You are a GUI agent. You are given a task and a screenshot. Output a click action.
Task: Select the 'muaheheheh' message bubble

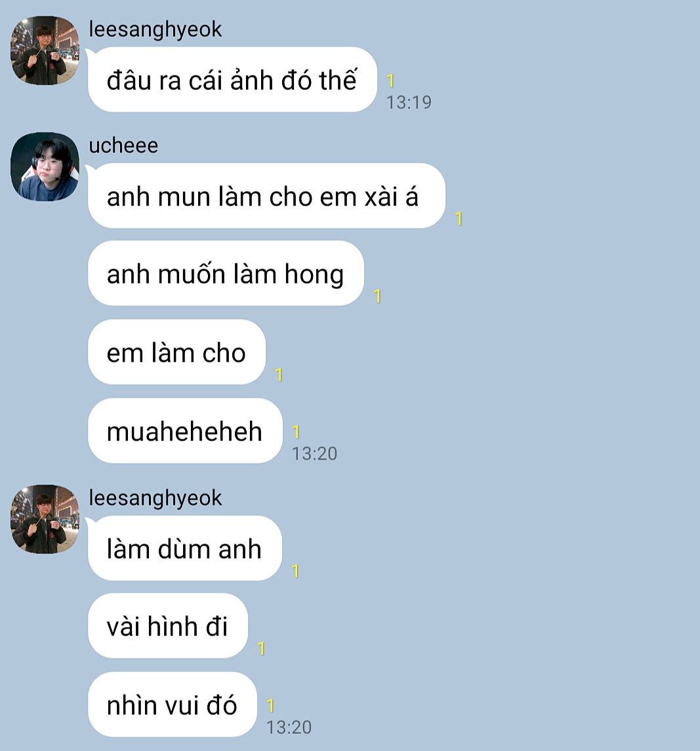185,431
